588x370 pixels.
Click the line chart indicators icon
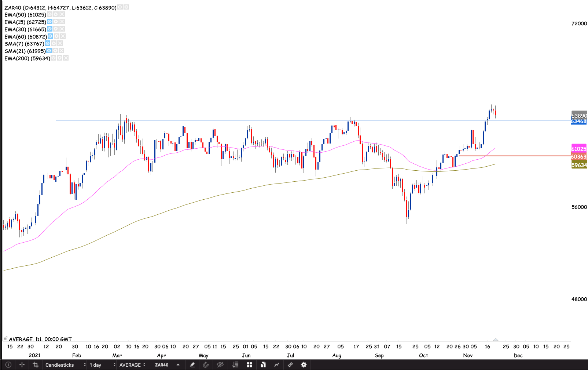(x=276, y=365)
